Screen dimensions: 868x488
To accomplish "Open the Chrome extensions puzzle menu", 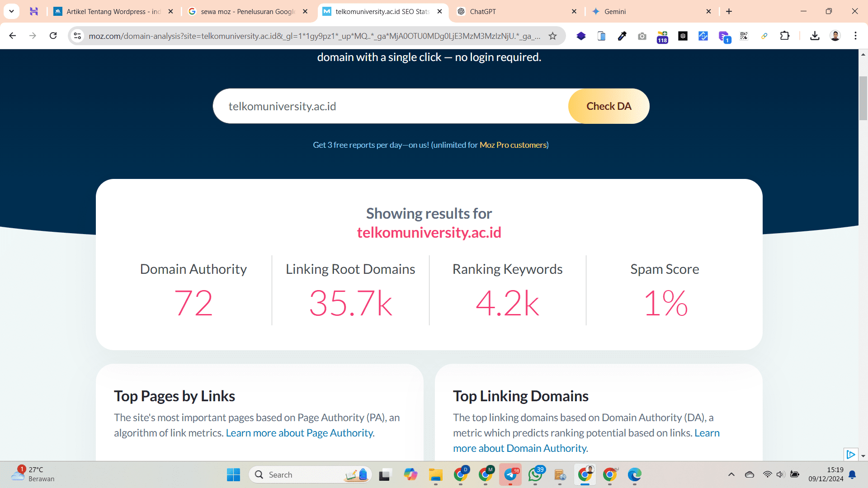I will coord(785,36).
